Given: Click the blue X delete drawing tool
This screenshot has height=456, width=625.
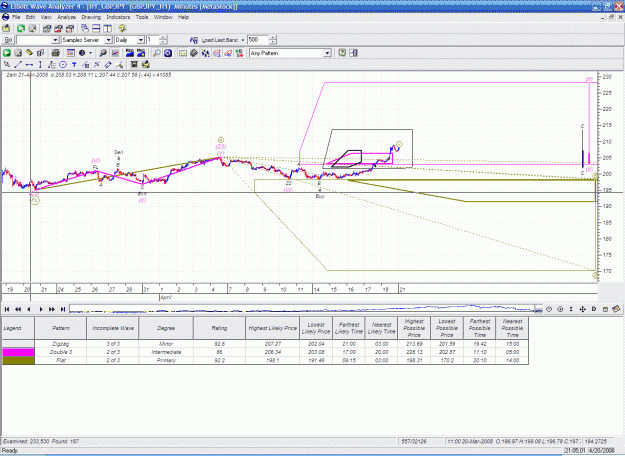Looking at the screenshot, I should [96, 64].
